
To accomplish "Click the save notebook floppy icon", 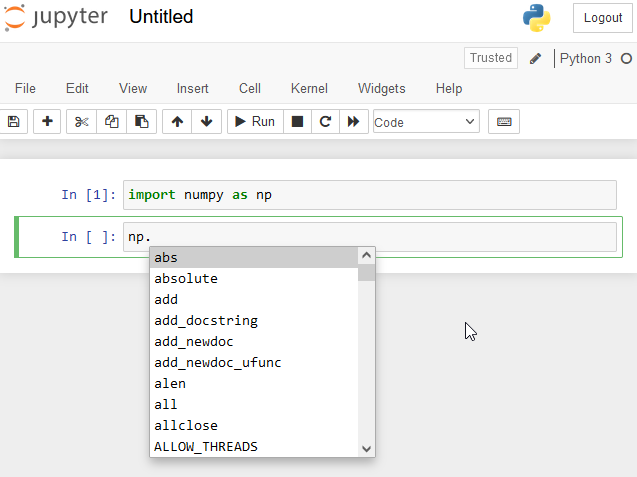I will pos(13,122).
